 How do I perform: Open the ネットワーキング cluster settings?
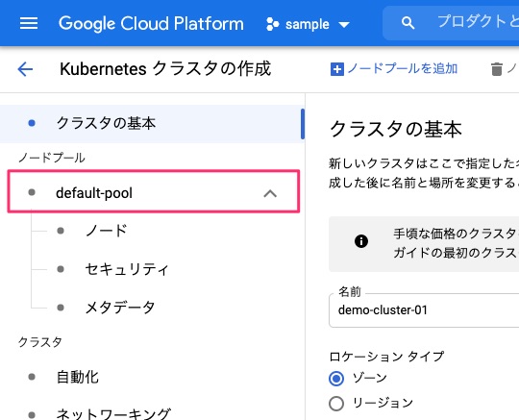[x=113, y=414]
